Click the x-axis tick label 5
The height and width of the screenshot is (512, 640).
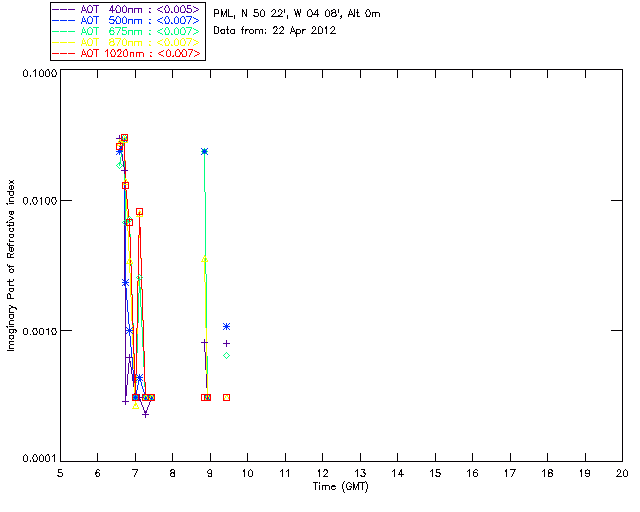pyautogui.click(x=60, y=473)
